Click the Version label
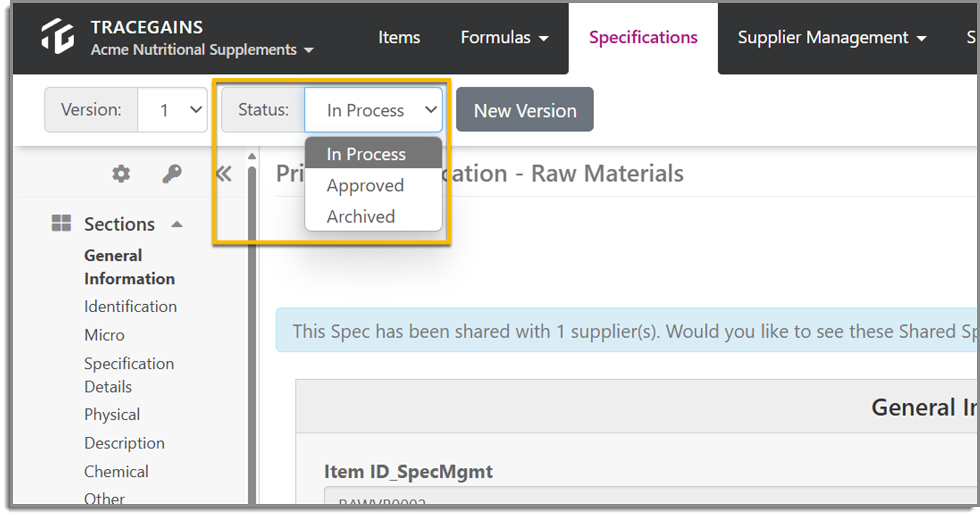The image size is (980, 517). [91, 109]
